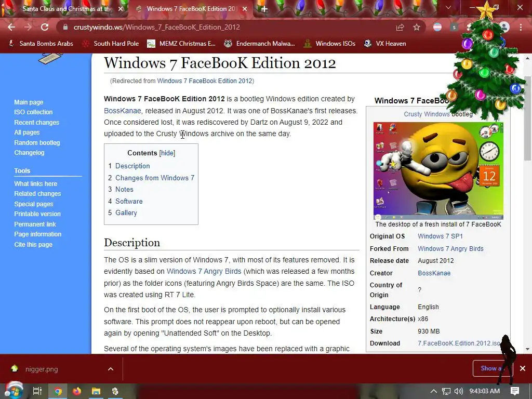The image size is (532, 399).
Task: View site info via the lock icon
Action: tap(65, 27)
